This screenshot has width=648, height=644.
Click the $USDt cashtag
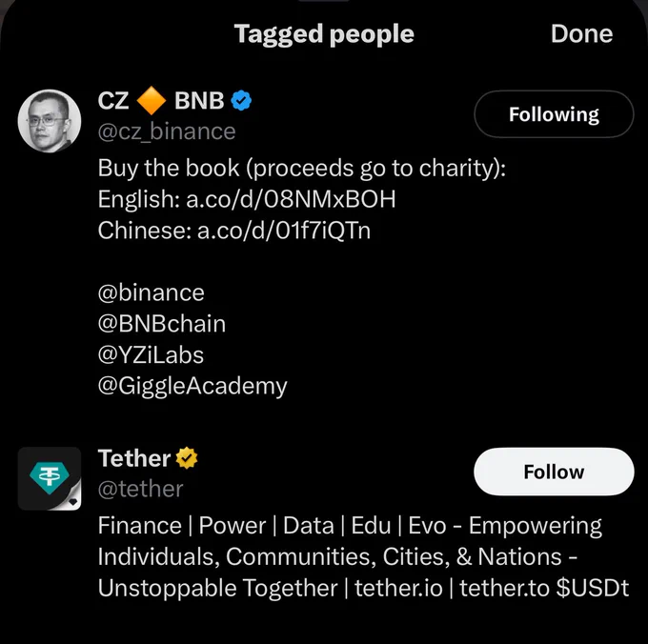[x=593, y=588]
